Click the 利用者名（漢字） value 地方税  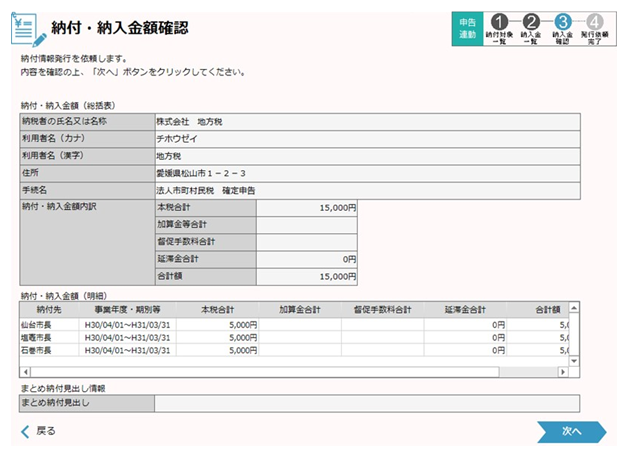click(x=169, y=156)
